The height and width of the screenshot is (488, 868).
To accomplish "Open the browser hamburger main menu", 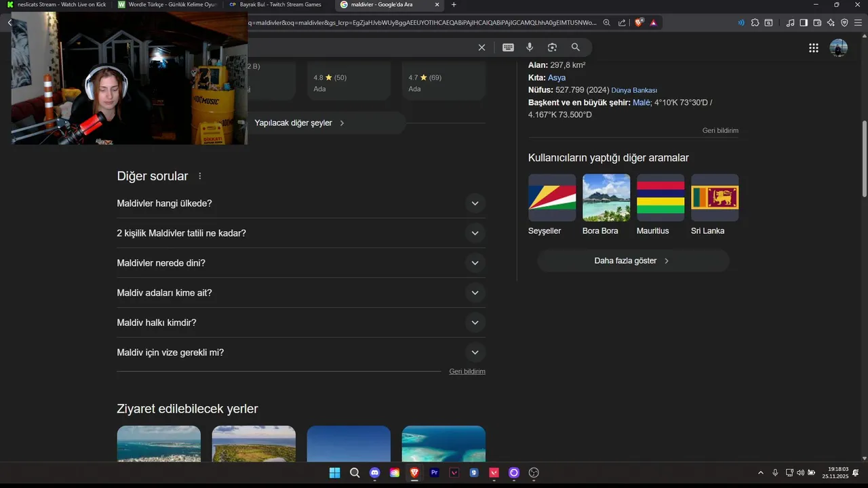I will (858, 22).
